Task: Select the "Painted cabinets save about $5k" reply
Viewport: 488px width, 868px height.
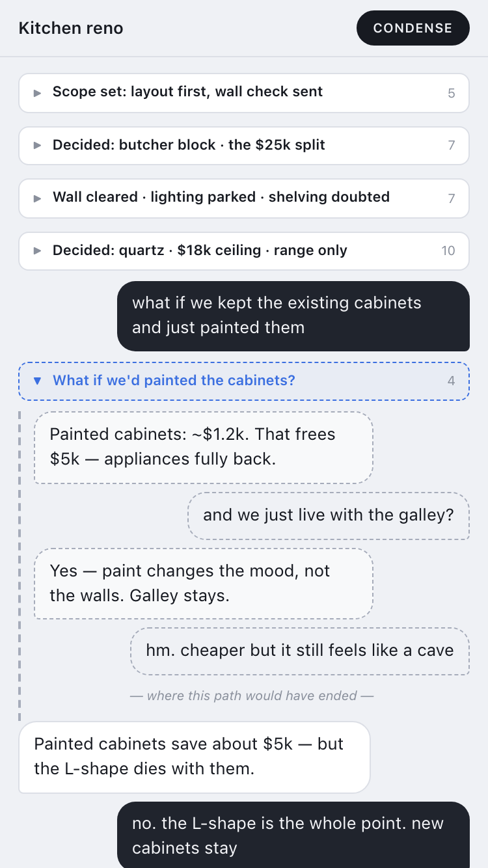Action: pos(195,757)
